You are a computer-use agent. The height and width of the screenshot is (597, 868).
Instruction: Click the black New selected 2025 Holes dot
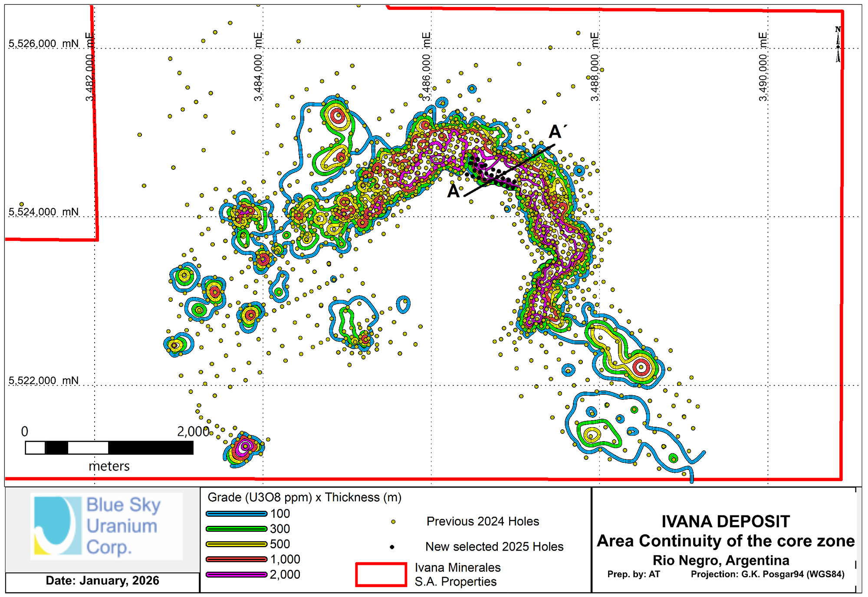(x=392, y=547)
